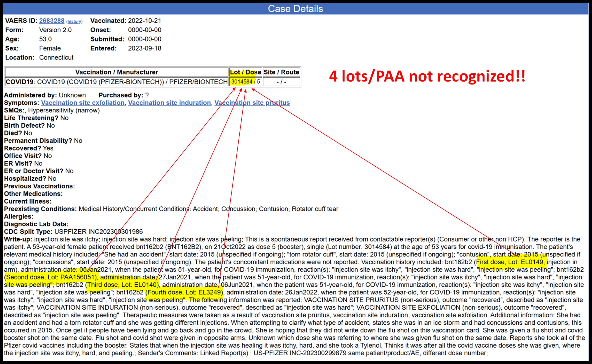Click highlighted 'Third dose, Lot: EL0140' text

coord(122,285)
